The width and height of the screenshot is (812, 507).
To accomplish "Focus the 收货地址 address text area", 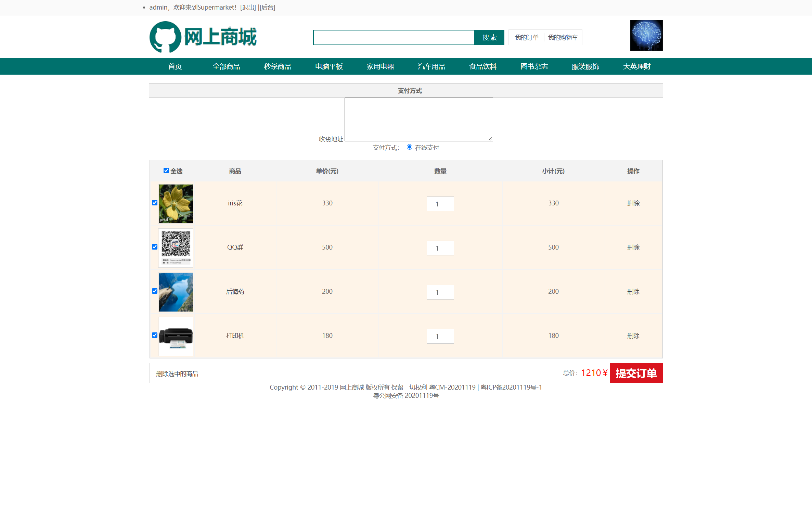I will [418, 119].
